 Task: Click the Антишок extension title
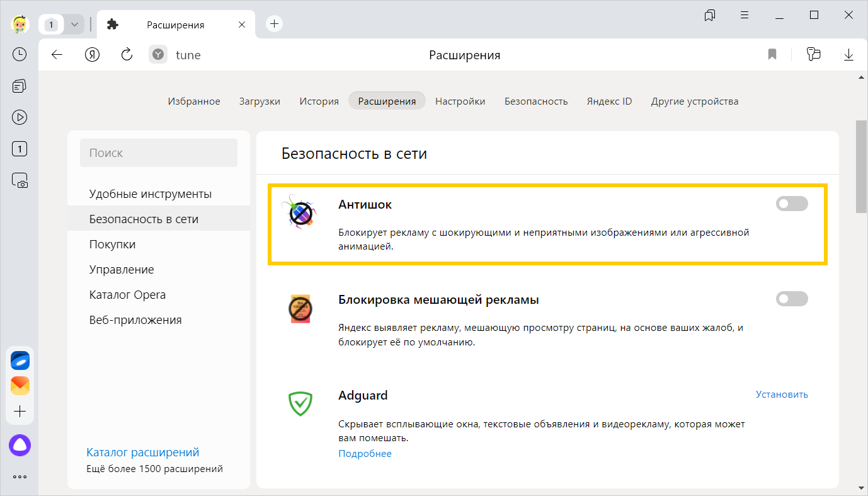coord(365,205)
